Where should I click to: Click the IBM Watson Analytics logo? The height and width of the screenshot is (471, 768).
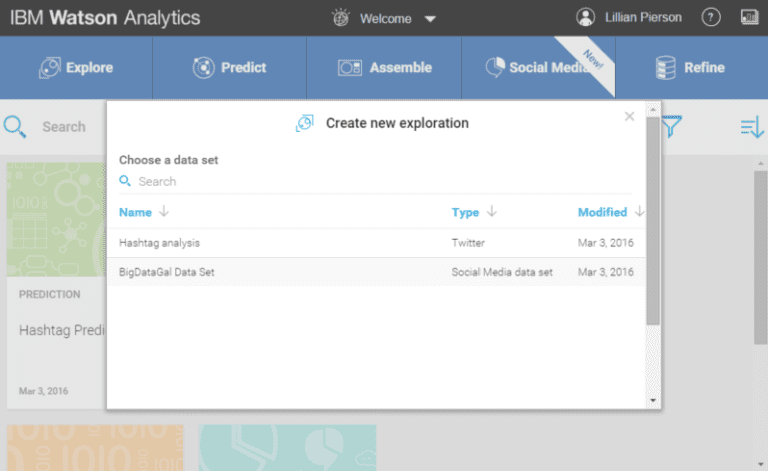105,18
